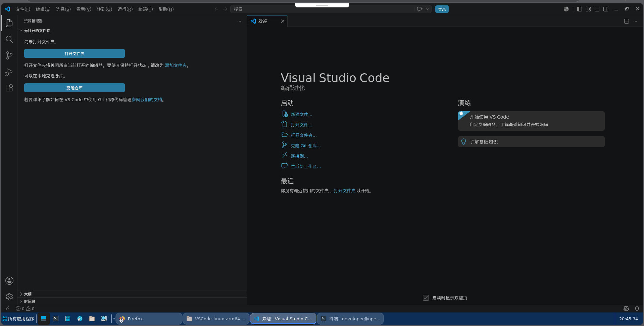Uncheck 启动时显示欢迎页 checkbox

point(426,298)
